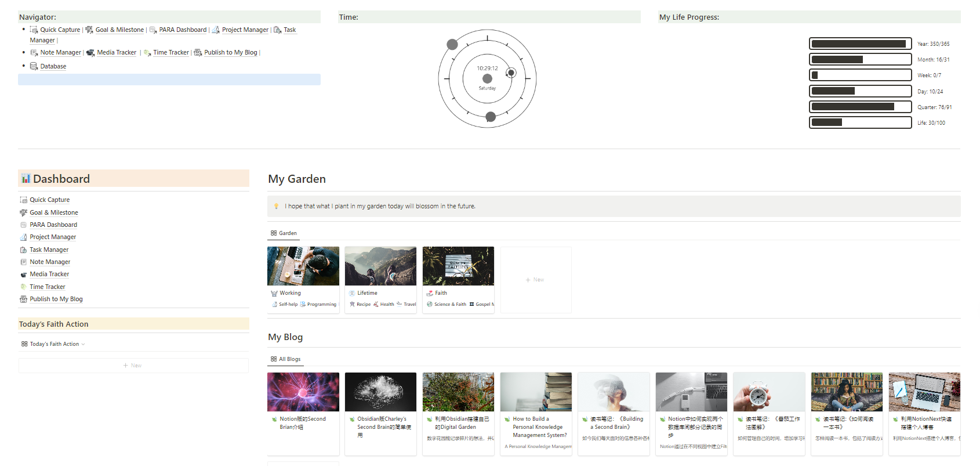This screenshot has height=466, width=980.
Task: Click the Media Tracker icon in Dashboard list
Action: [24, 274]
